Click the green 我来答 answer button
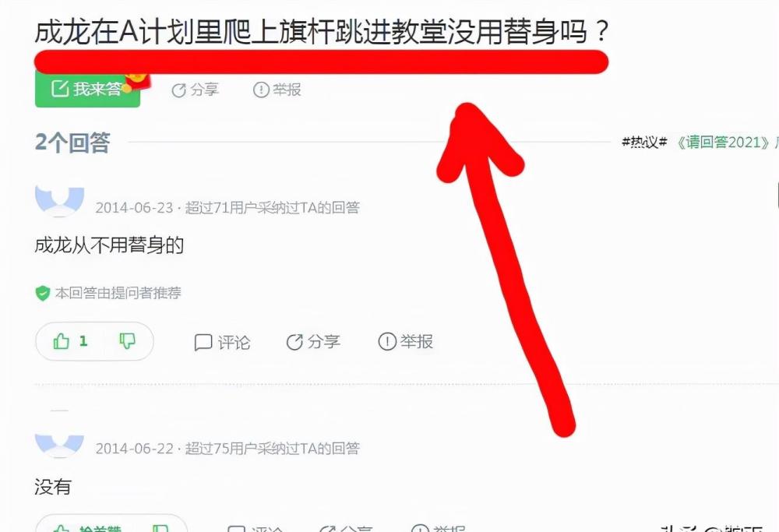Screen dimensions: 779x532 point(87,90)
